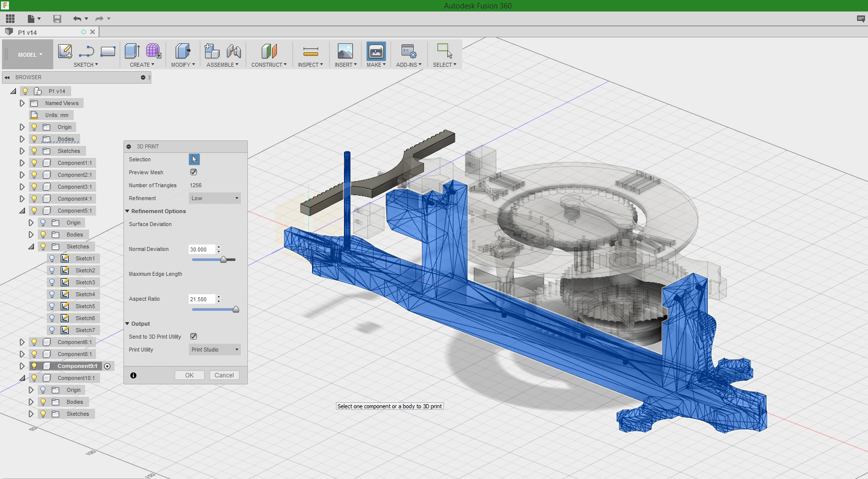Click Cancel in the 3D Print dialog

point(224,375)
